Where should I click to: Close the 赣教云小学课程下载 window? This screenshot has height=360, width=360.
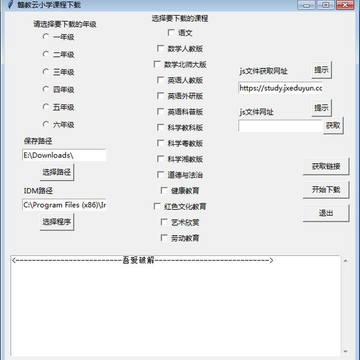pyautogui.click(x=345, y=5)
